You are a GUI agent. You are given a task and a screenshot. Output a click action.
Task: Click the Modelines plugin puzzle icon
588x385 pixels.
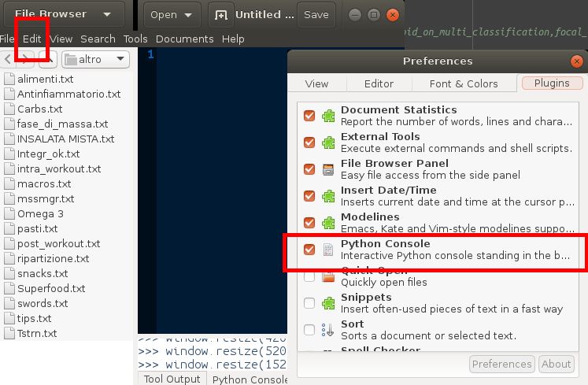tap(328, 223)
